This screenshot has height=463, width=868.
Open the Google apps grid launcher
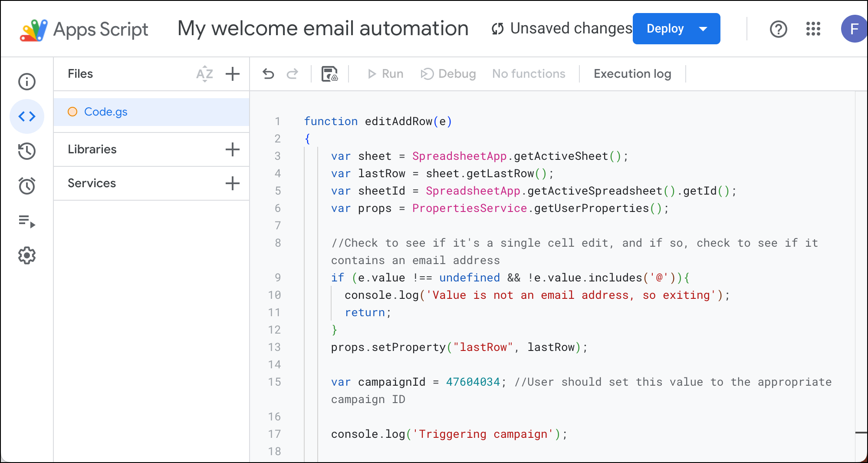pyautogui.click(x=813, y=29)
